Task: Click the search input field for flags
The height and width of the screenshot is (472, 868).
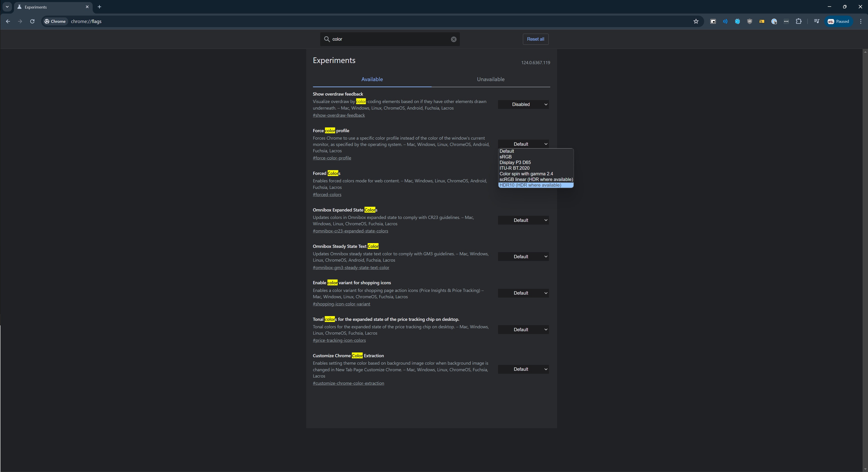Action: click(390, 39)
